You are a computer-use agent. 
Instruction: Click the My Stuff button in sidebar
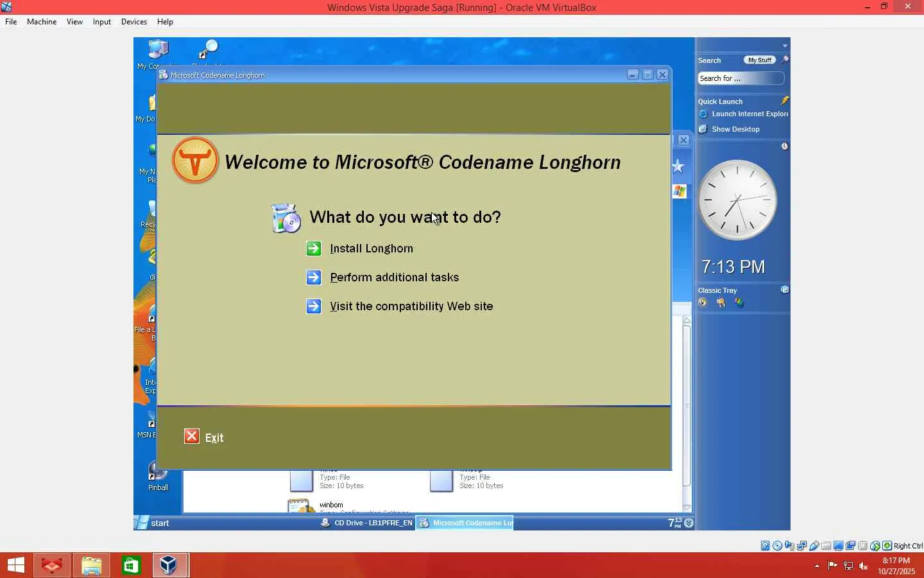pyautogui.click(x=760, y=60)
